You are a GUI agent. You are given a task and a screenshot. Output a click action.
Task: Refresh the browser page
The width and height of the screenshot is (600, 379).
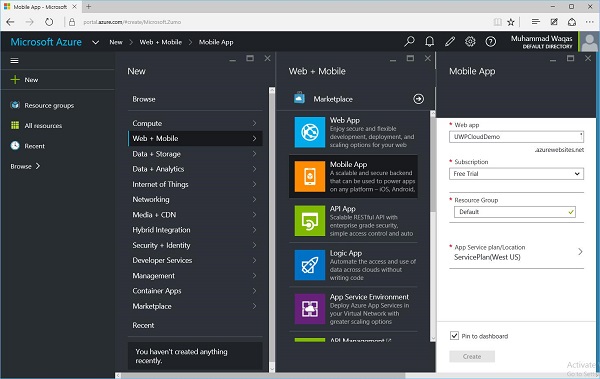pyautogui.click(x=49, y=22)
